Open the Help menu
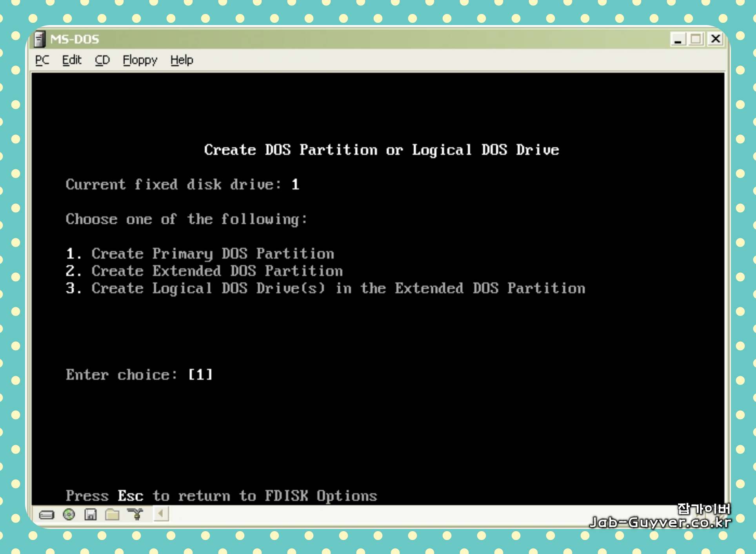 182,60
